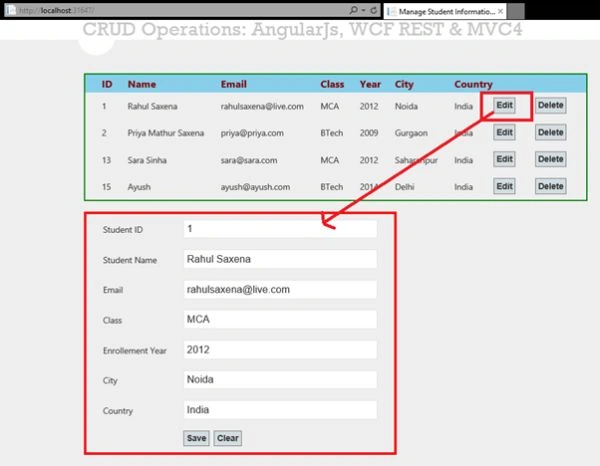Image resolution: width=600 pixels, height=466 pixels.
Task: Click the search magnifier icon in address bar
Action: 354,10
